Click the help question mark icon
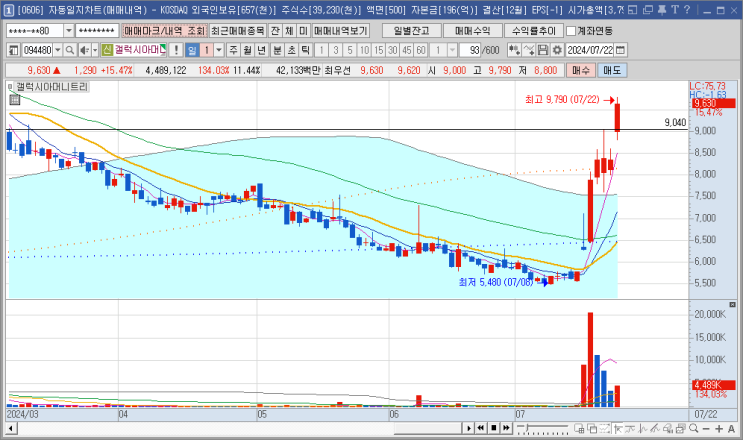This screenshot has width=743, height=440. [687, 9]
